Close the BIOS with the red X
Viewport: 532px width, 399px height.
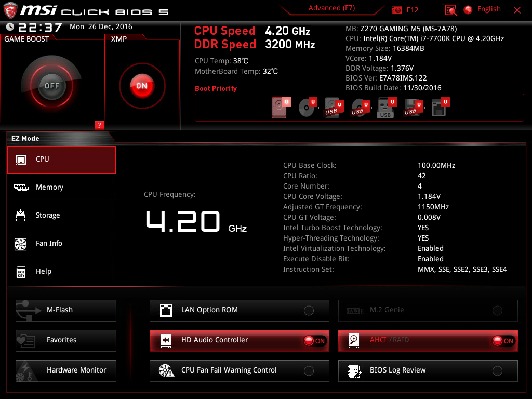pos(517,10)
